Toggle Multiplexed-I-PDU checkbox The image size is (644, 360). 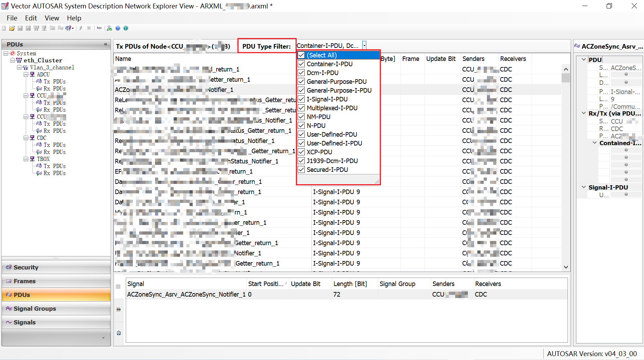pos(301,108)
